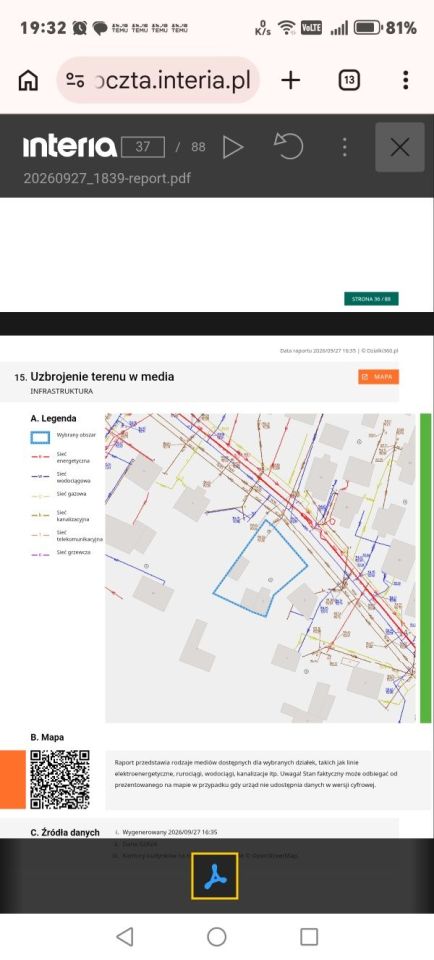The image size is (434, 960).
Task: Tap the Android back button
Action: [x=124, y=936]
